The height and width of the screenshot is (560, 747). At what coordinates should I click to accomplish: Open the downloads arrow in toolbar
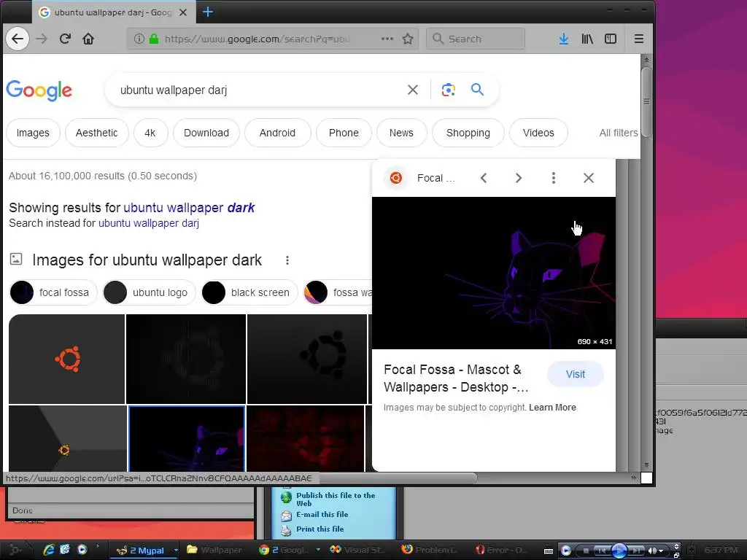pos(564,39)
